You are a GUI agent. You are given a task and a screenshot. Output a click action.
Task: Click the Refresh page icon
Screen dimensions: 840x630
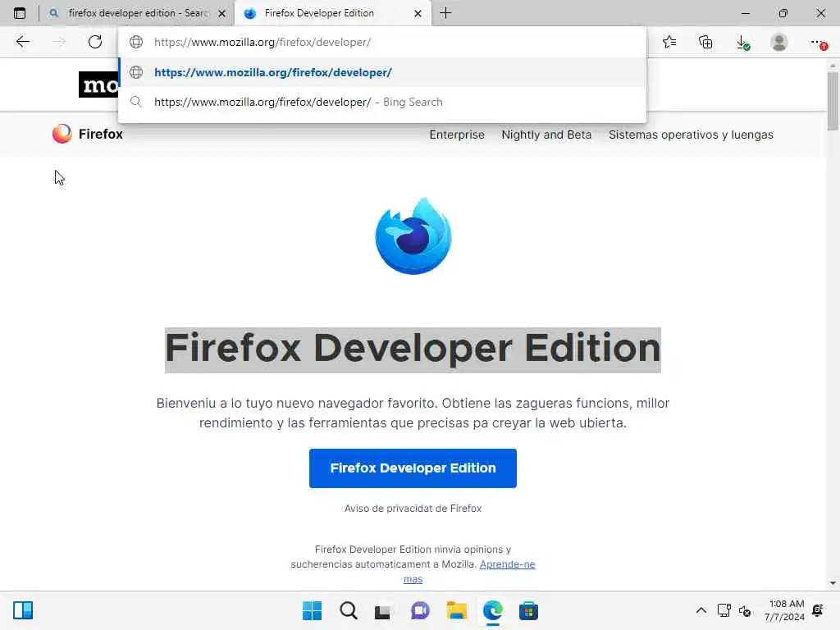[95, 42]
